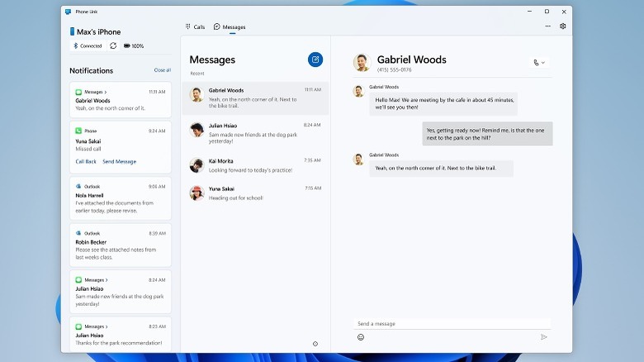
Task: Expand Julian Hsiao's dog park Messages notification
Action: tap(121, 290)
